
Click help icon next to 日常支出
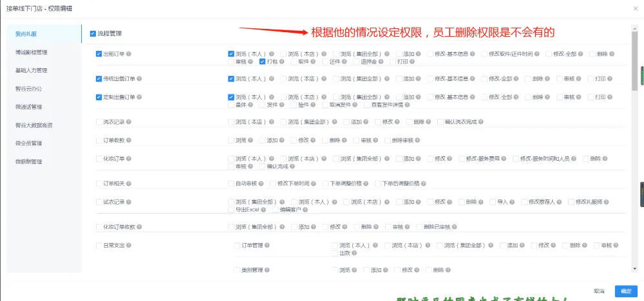click(x=130, y=246)
